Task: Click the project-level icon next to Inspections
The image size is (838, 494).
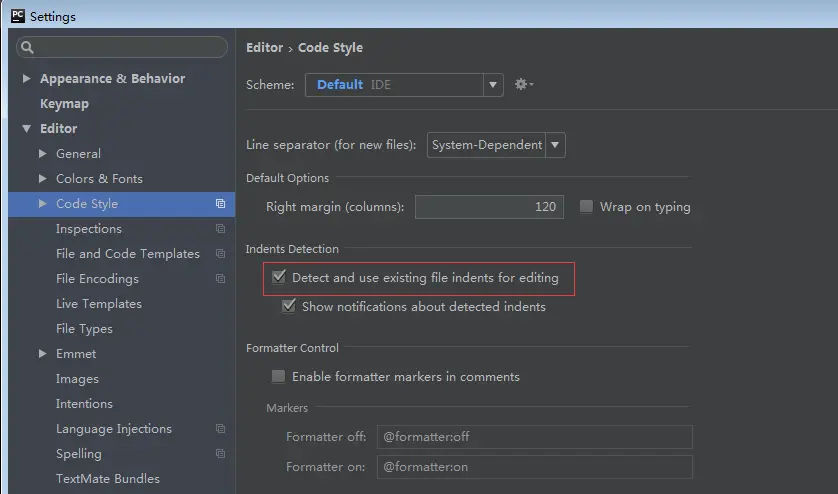Action: pyautogui.click(x=220, y=229)
